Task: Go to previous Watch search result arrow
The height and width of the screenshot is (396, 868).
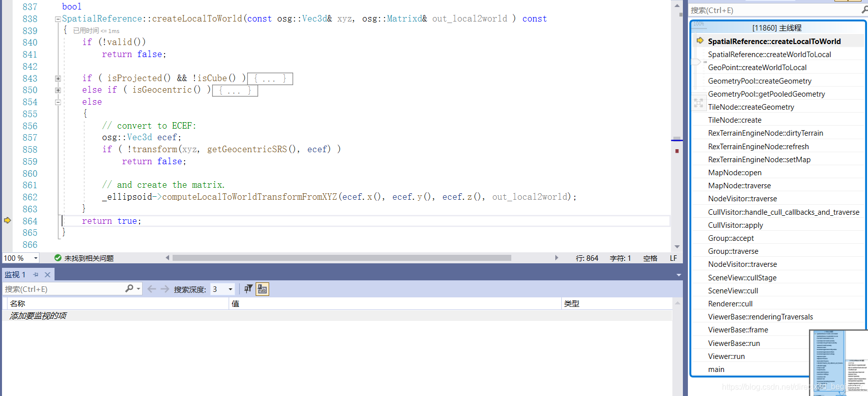Action: (x=152, y=289)
